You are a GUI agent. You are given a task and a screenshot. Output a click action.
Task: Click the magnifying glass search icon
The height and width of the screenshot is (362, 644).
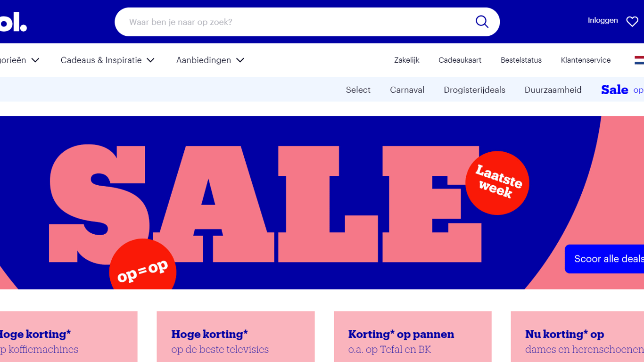(x=482, y=22)
